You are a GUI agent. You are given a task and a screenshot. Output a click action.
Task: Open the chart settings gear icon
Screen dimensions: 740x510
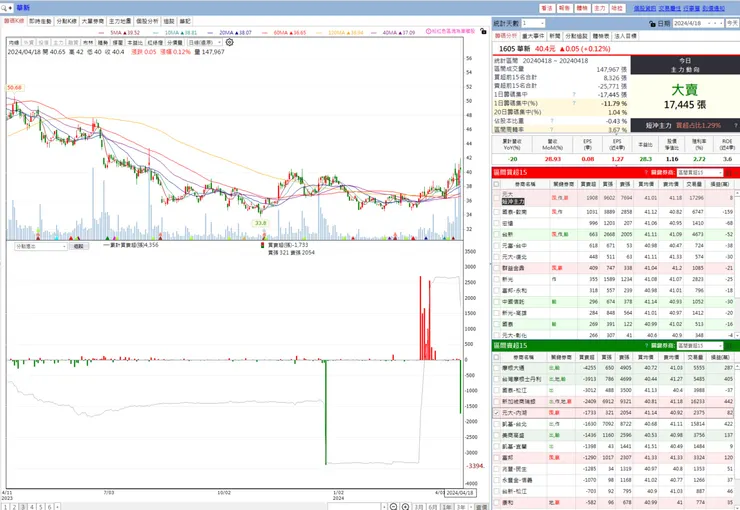pos(229,42)
